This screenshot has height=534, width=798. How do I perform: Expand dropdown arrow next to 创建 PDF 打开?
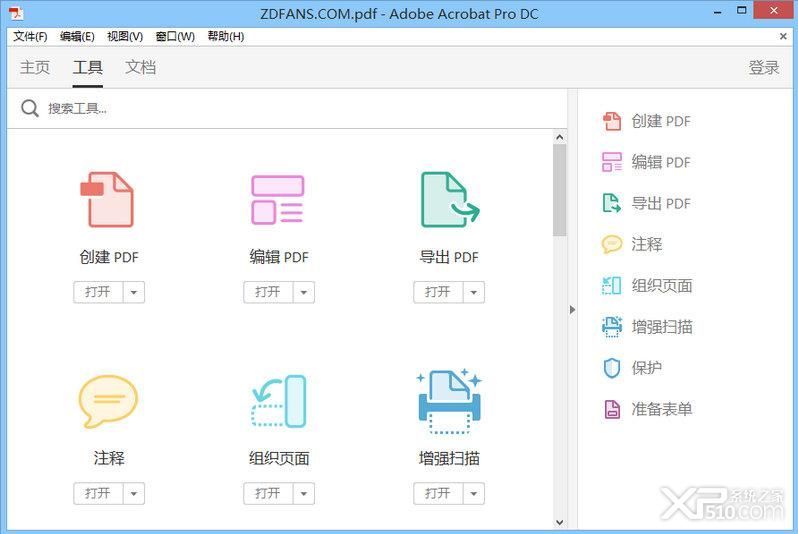(134, 292)
